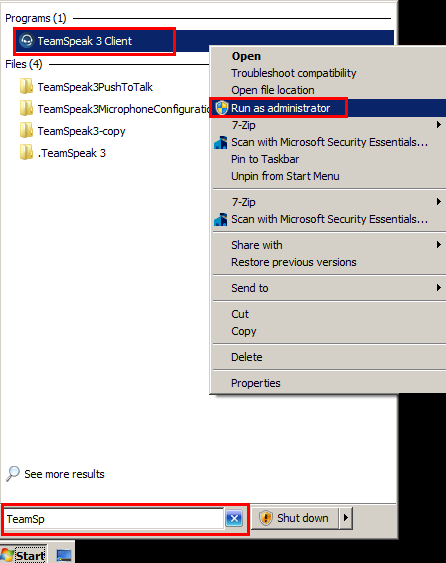Image resolution: width=446 pixels, height=563 pixels.
Task: Click the first Microsoft Security Essentials scan icon
Action: pos(220,142)
